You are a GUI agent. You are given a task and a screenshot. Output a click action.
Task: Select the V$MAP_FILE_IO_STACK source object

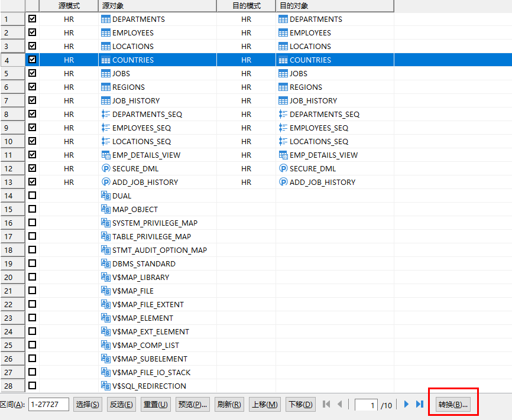(151, 372)
